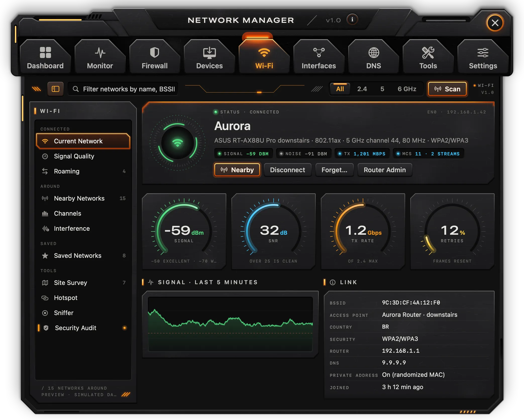Click the 1.2 Gbps TX rate gauge
The height and width of the screenshot is (420, 524).
pos(363,231)
